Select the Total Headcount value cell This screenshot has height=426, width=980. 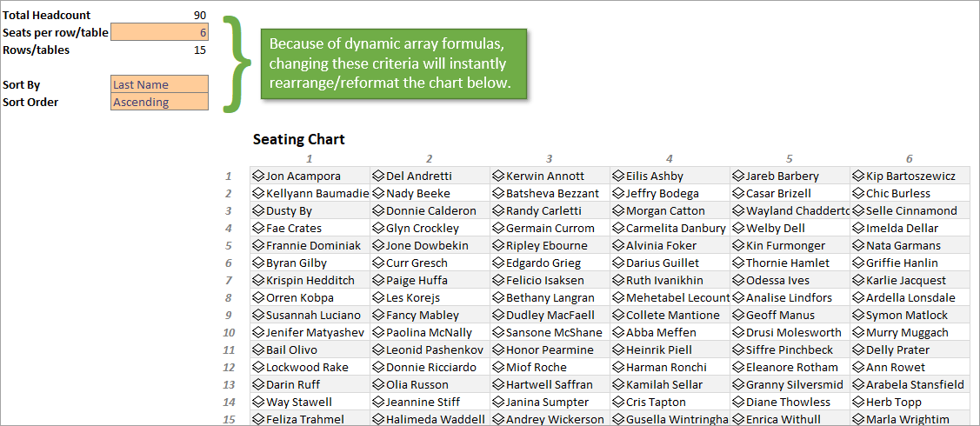tap(160, 15)
